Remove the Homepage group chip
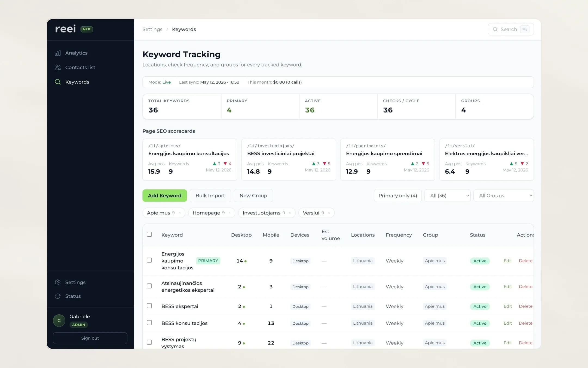The image size is (588, 368). (229, 213)
